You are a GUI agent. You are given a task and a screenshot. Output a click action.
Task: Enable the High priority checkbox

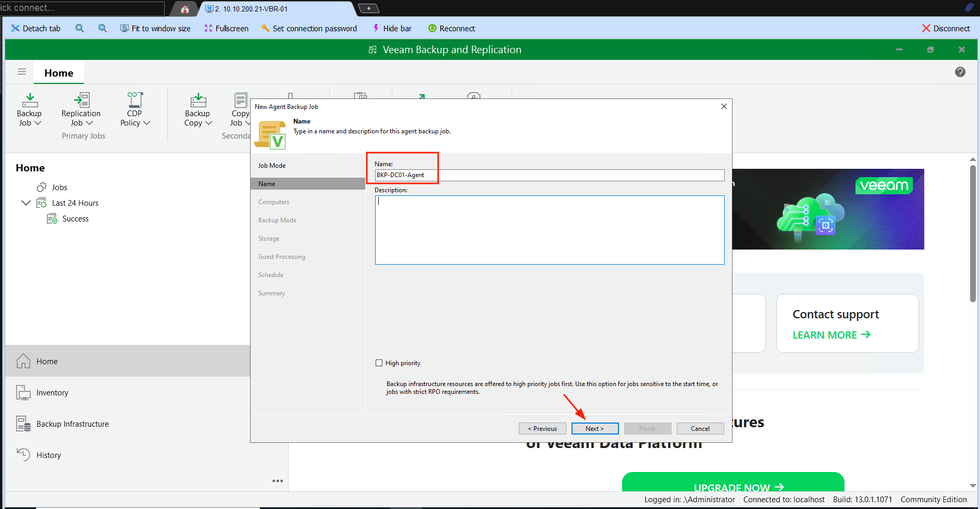(x=379, y=363)
